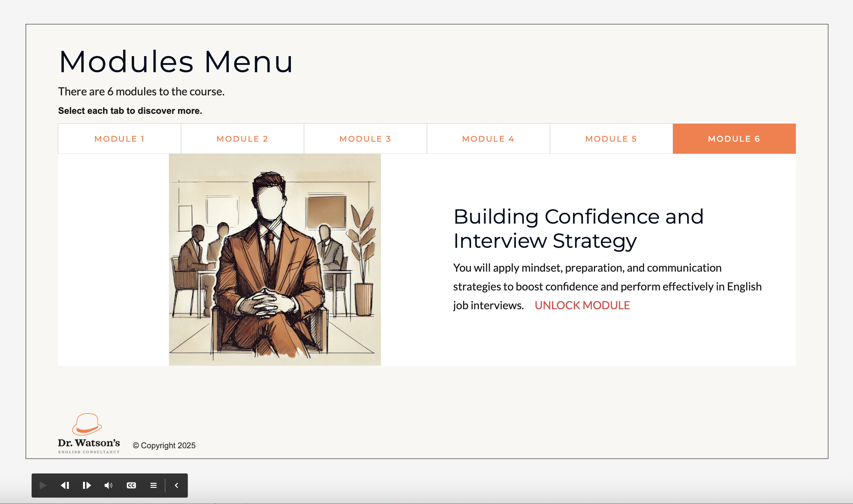Click the seated interview candidate illustration

[275, 260]
